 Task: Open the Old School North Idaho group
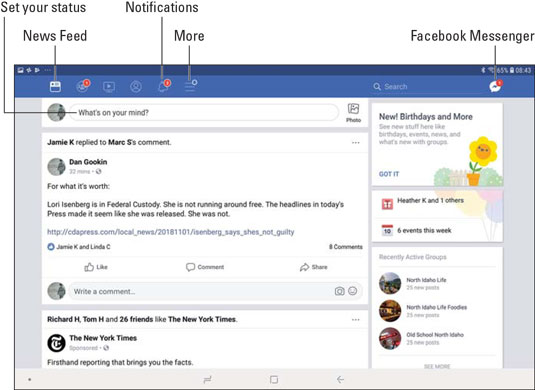point(435,335)
